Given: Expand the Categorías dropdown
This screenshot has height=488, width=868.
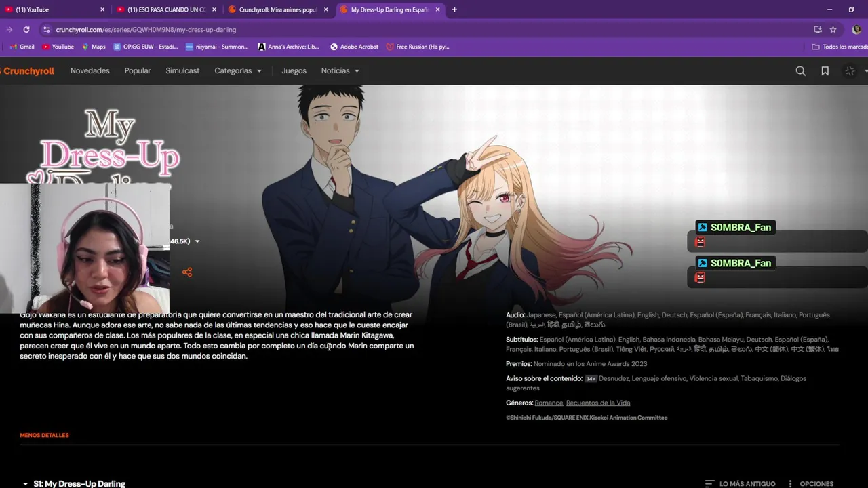Looking at the screenshot, I should [x=238, y=70].
